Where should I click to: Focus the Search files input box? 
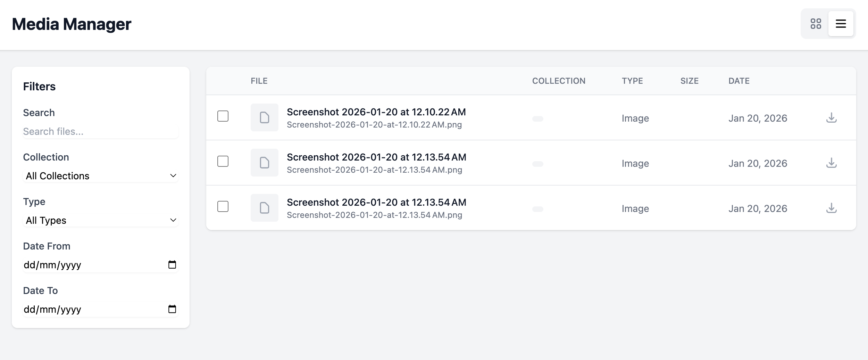pos(101,132)
